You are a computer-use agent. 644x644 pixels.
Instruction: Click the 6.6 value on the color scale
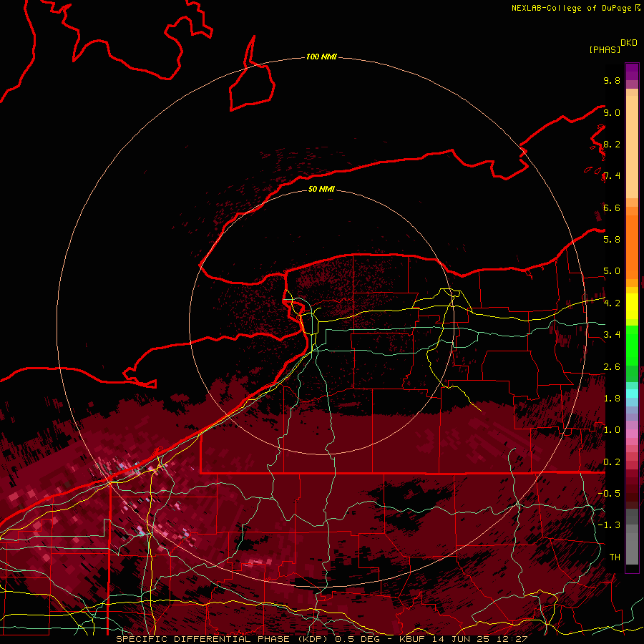(x=612, y=208)
